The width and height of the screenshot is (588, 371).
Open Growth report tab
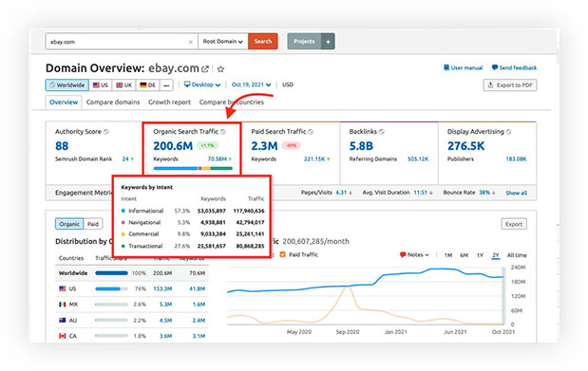(169, 102)
